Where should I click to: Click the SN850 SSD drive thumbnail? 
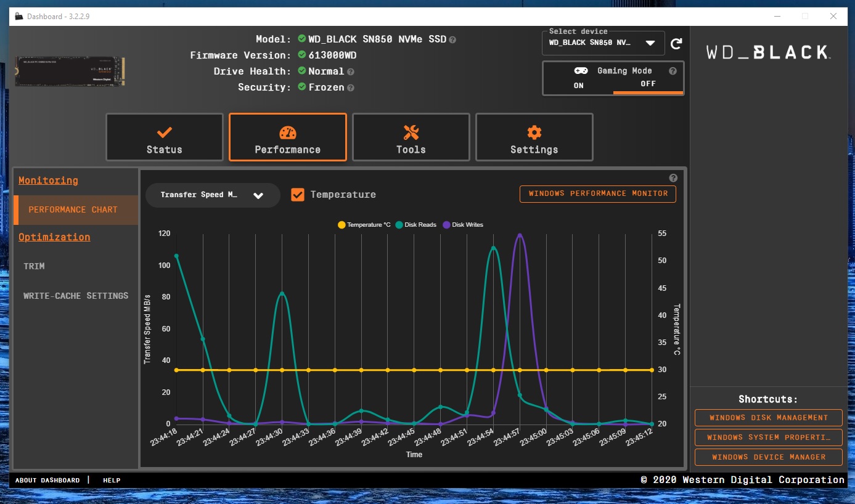(70, 72)
